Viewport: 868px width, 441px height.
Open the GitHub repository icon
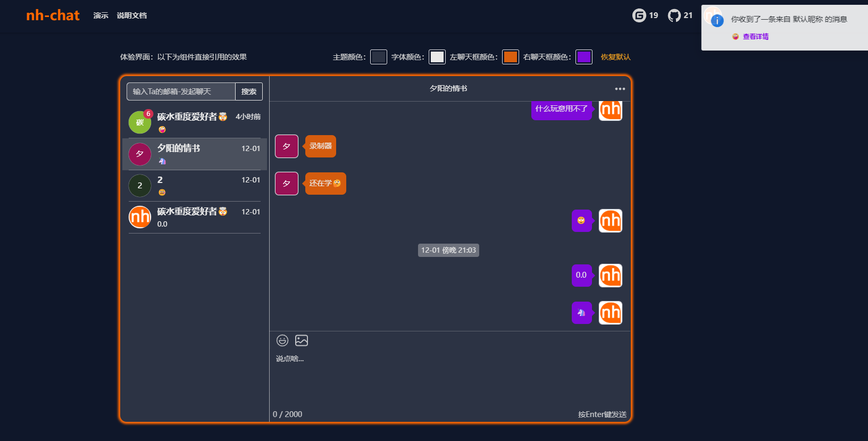click(x=674, y=15)
